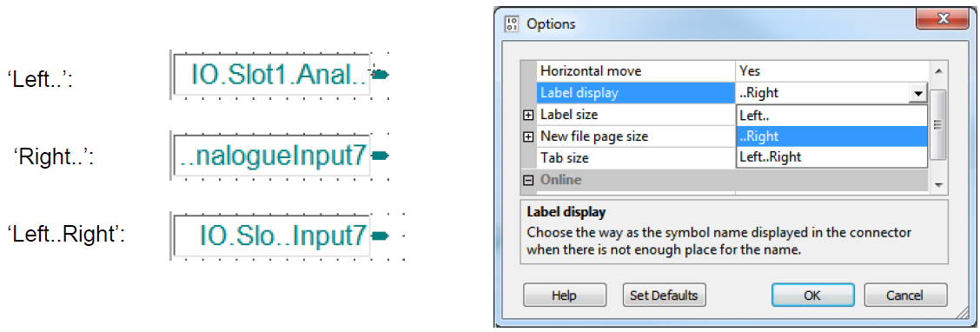The width and height of the screenshot is (980, 332).
Task: Click the scrollbar down arrow in property grid
Action: point(937,184)
